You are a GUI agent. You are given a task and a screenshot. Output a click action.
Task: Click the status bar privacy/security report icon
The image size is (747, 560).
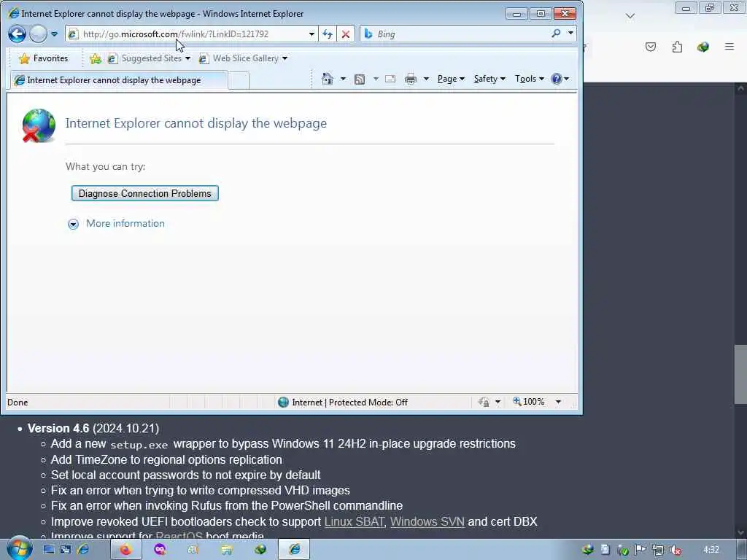(484, 402)
